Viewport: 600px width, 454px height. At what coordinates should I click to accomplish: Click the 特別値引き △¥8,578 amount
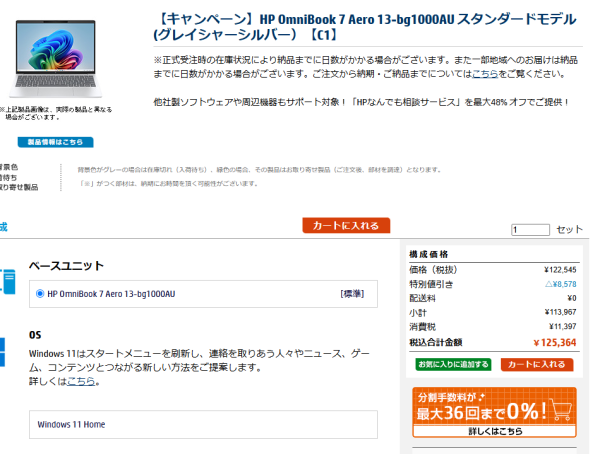pos(560,284)
